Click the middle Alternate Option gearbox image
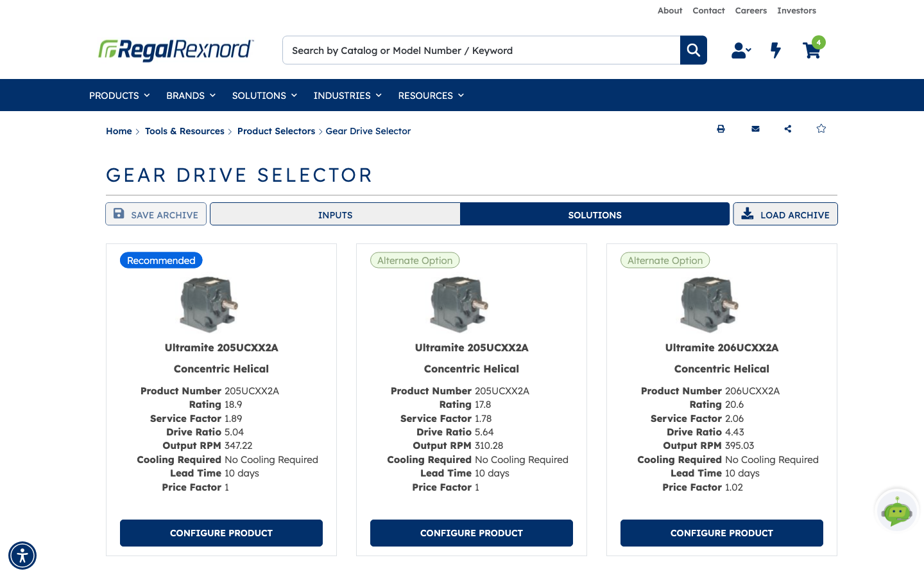 point(459,304)
